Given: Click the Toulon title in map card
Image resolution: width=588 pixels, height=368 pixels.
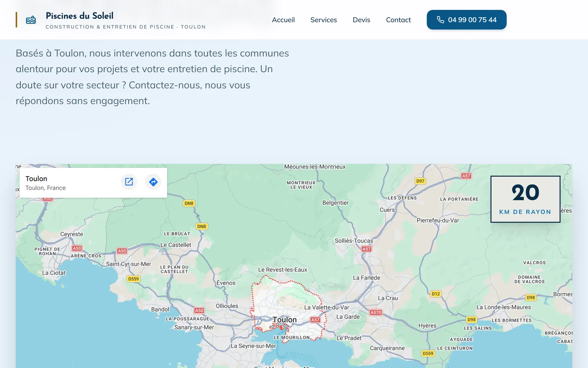Looking at the screenshot, I should (x=36, y=179).
